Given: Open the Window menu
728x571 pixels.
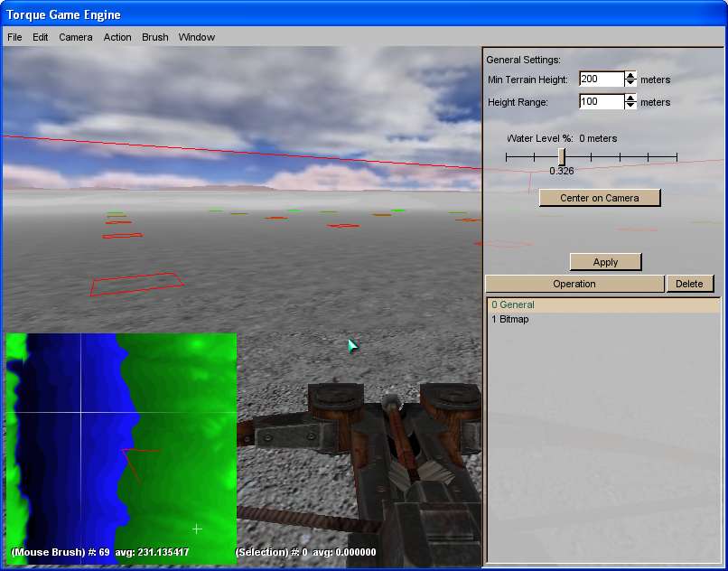Looking at the screenshot, I should [x=197, y=37].
